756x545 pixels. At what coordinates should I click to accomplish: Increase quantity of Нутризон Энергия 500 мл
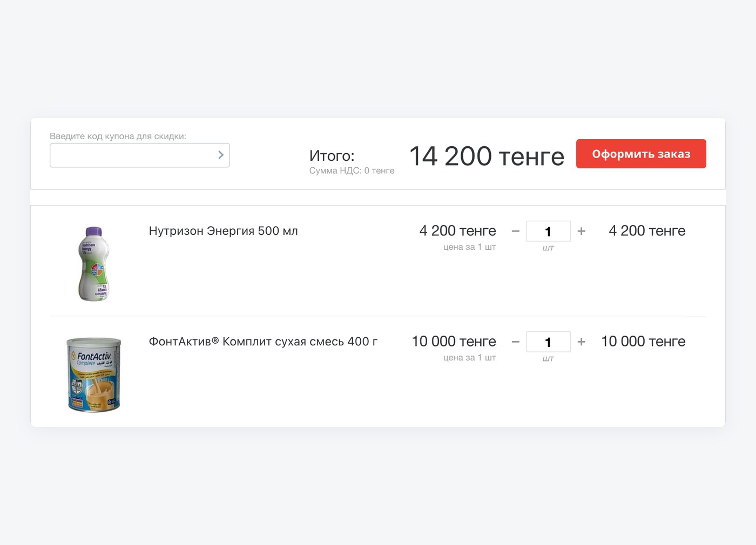click(x=582, y=231)
